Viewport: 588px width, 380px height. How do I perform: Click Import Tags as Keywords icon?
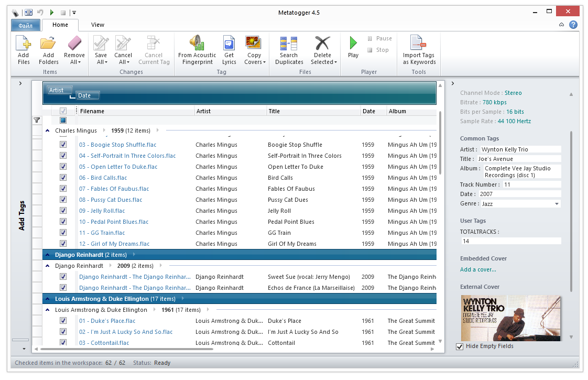[x=418, y=44]
